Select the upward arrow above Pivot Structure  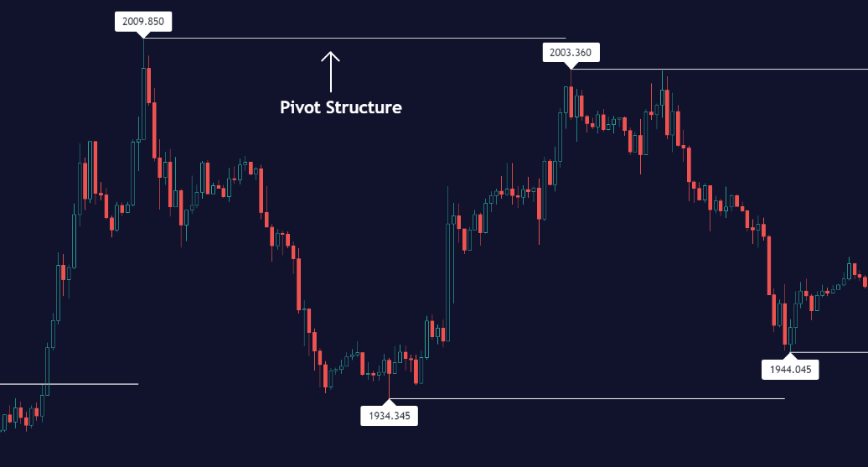331,71
